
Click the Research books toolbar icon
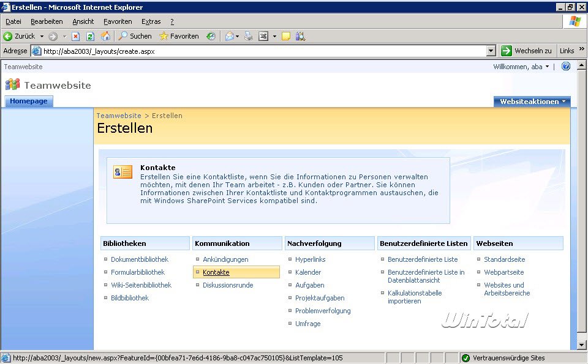(300, 36)
